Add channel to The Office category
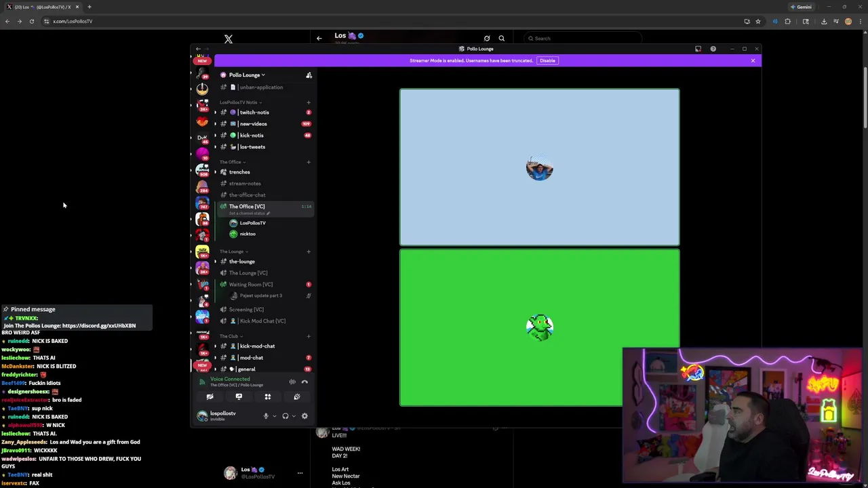Screen dimensions: 868x488 click(309, 162)
